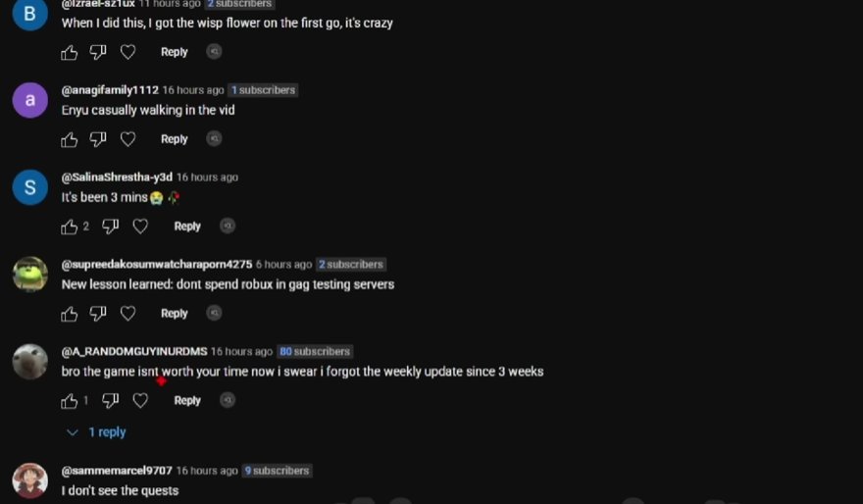
Task: Open the Luffy avatar profile picture
Action: click(x=30, y=480)
